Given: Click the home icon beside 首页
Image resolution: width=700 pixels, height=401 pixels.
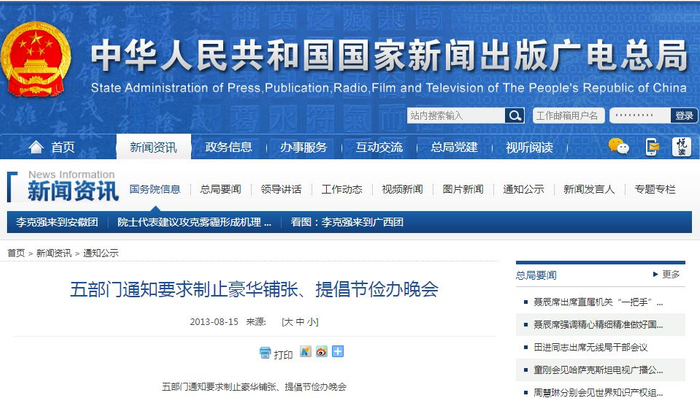Looking at the screenshot, I should click(36, 147).
